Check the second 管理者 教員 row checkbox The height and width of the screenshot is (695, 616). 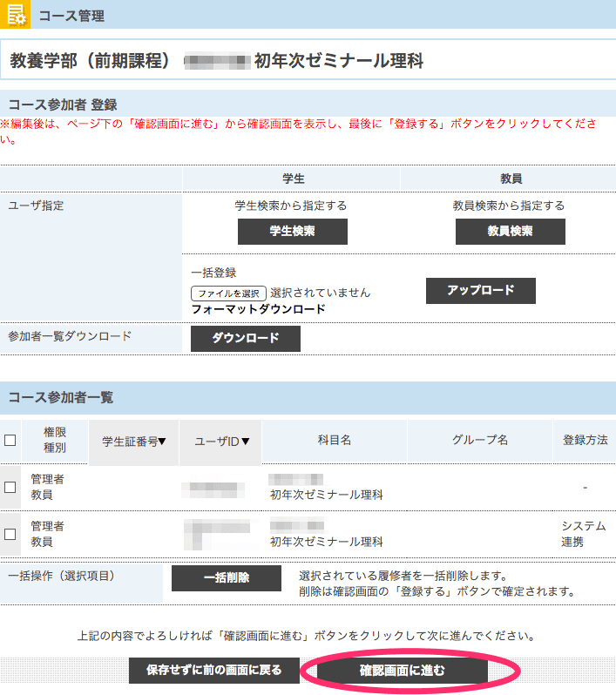(10, 534)
